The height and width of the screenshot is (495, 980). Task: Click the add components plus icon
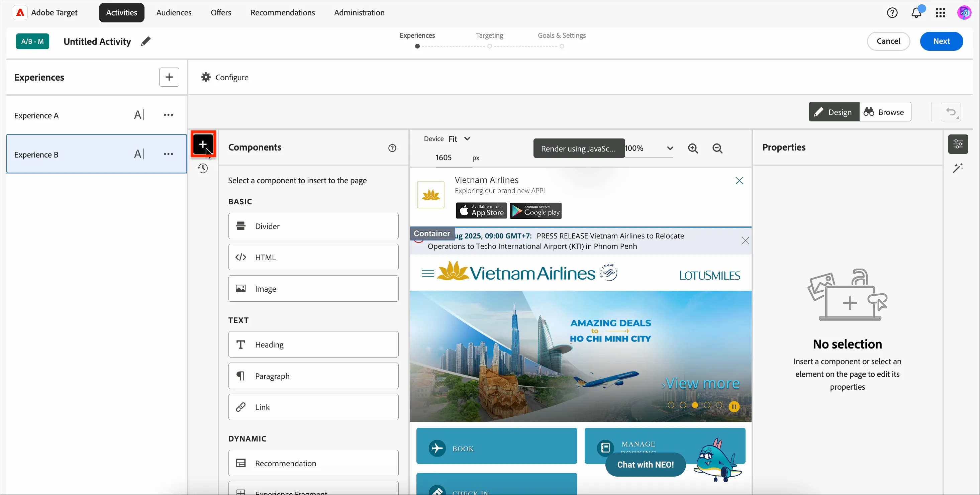(203, 144)
